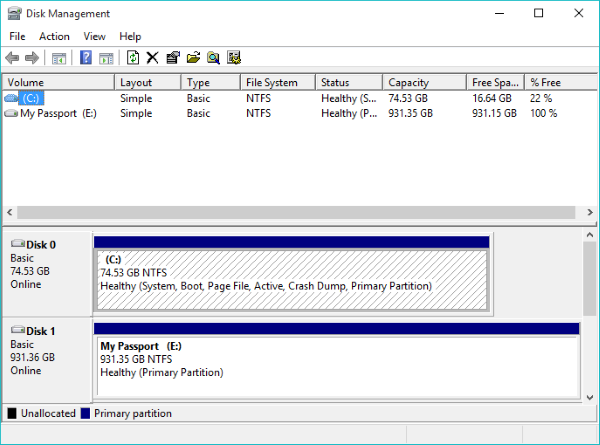This screenshot has width=600, height=445.
Task: Click the settings checklist toolbar icon
Action: click(233, 58)
